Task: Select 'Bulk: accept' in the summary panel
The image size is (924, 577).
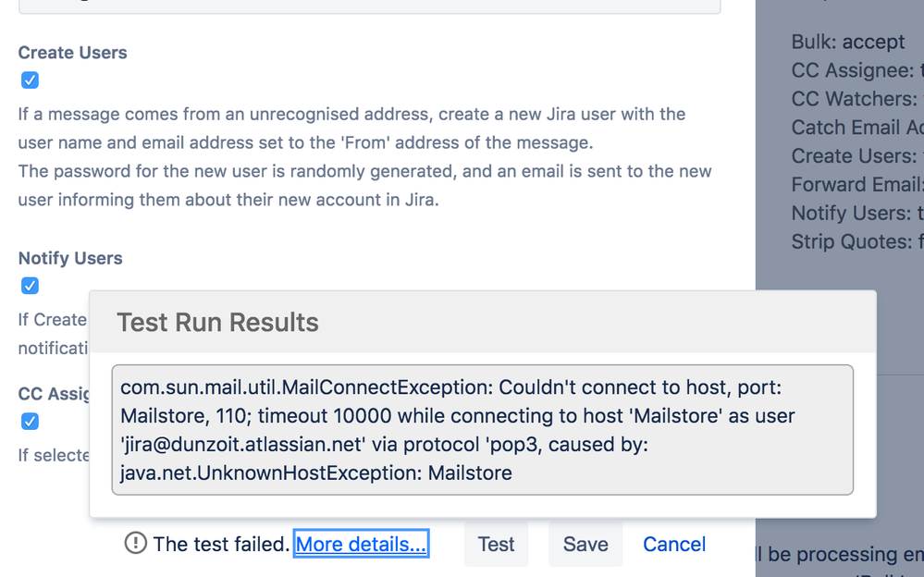Action: 847,42
